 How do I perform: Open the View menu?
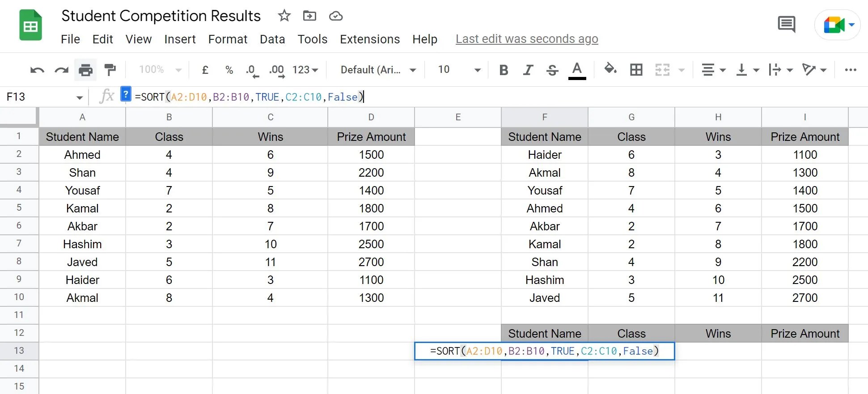point(139,39)
